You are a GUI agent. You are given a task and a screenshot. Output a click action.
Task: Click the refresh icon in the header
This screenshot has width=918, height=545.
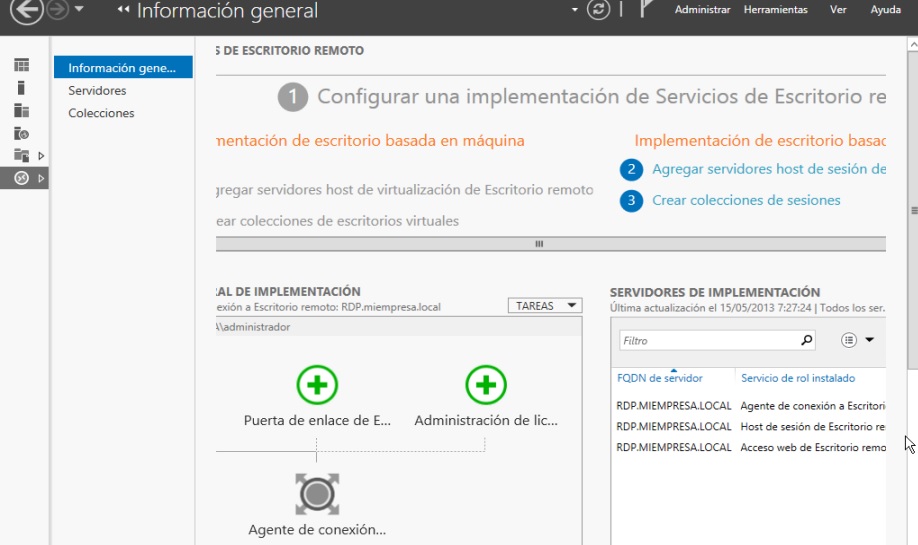(x=598, y=9)
